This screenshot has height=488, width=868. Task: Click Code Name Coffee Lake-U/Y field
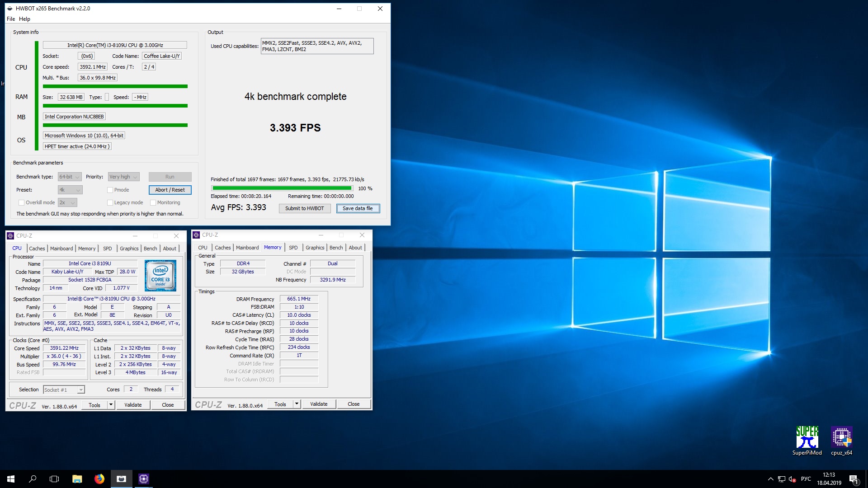162,56
